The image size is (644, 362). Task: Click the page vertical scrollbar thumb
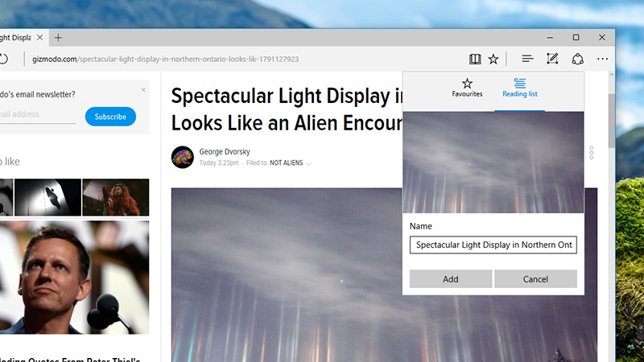click(612, 121)
